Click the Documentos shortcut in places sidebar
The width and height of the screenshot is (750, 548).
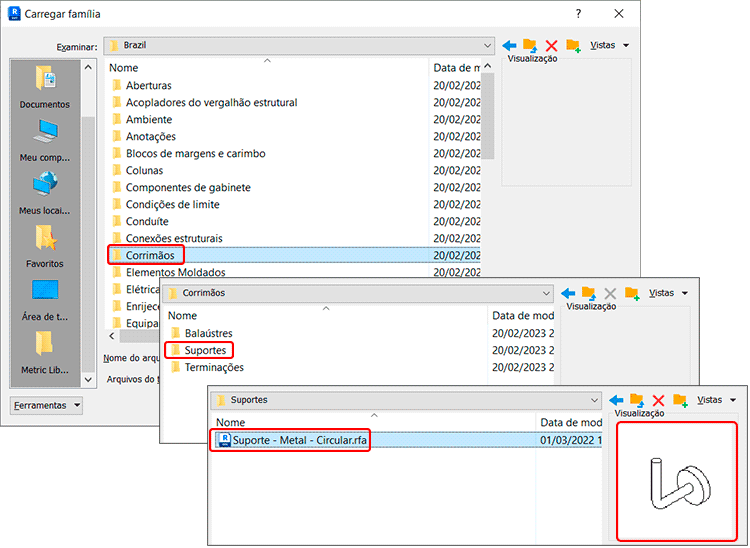click(45, 86)
